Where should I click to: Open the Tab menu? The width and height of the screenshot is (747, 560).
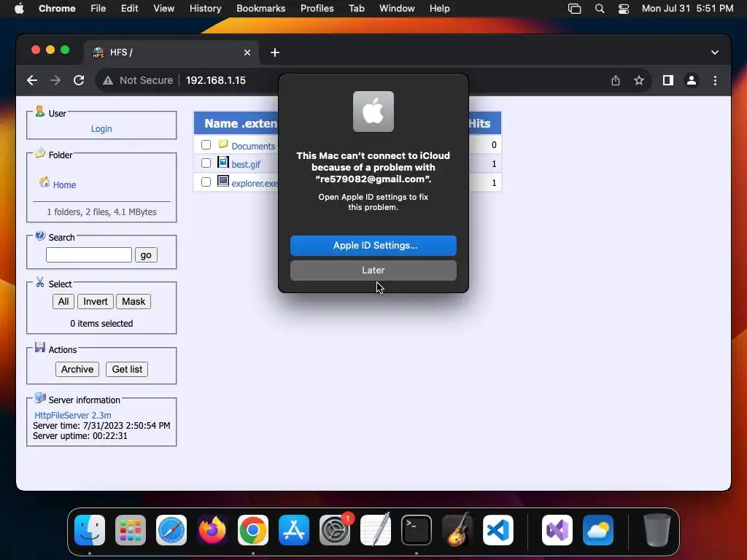click(356, 8)
